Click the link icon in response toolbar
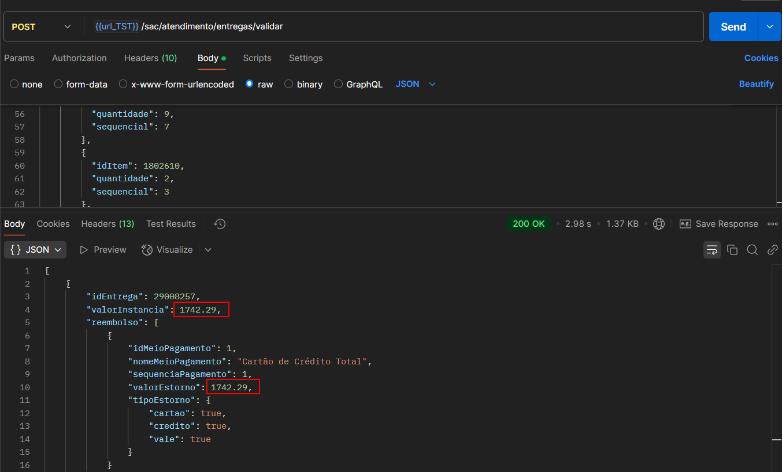Screen dimensions: 783x472 [770, 249]
